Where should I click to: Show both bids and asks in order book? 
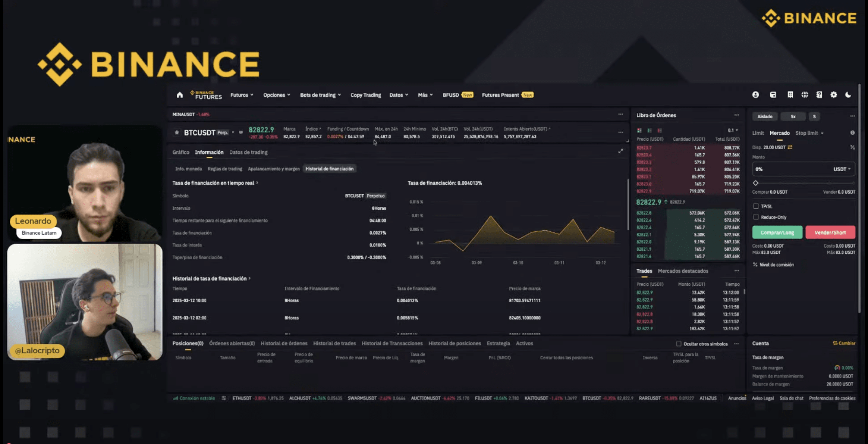[639, 131]
